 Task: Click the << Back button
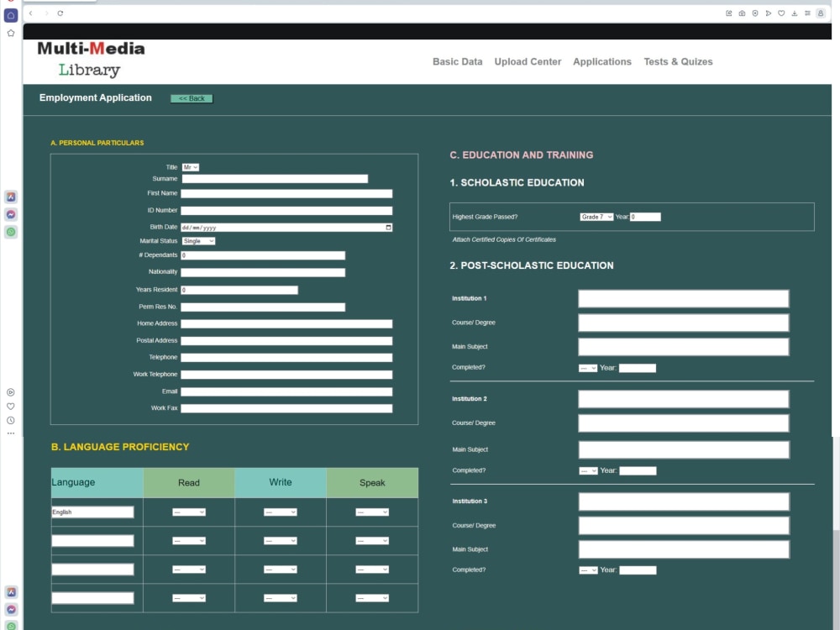coord(192,98)
